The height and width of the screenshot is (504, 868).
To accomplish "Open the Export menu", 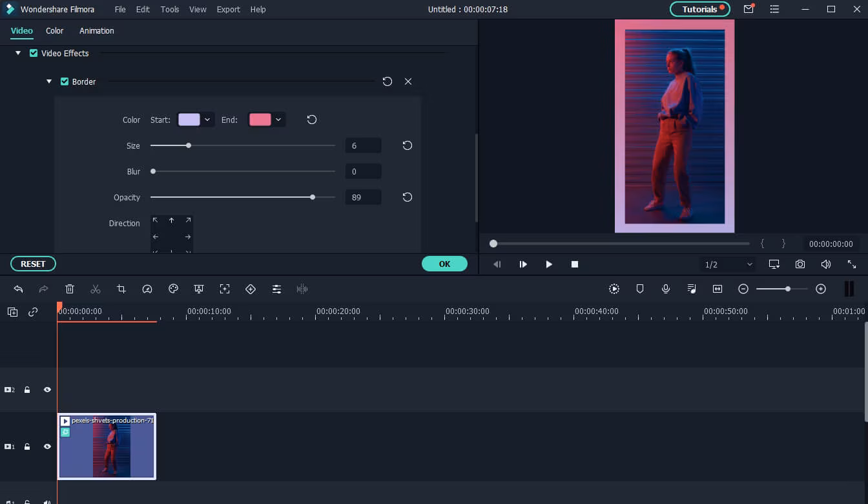I will 228,10.
